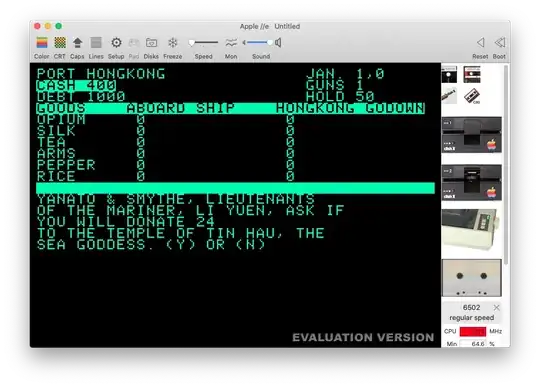The height and width of the screenshot is (387, 540).
Task: Click the 'SEA GODDESS. (Y) OR (N)' prompt line
Action: 151,245
